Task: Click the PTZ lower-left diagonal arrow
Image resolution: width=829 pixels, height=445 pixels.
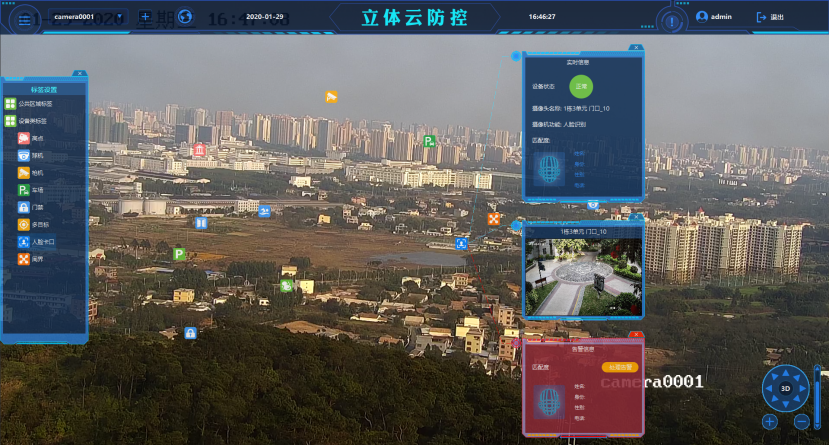Action: (775, 400)
